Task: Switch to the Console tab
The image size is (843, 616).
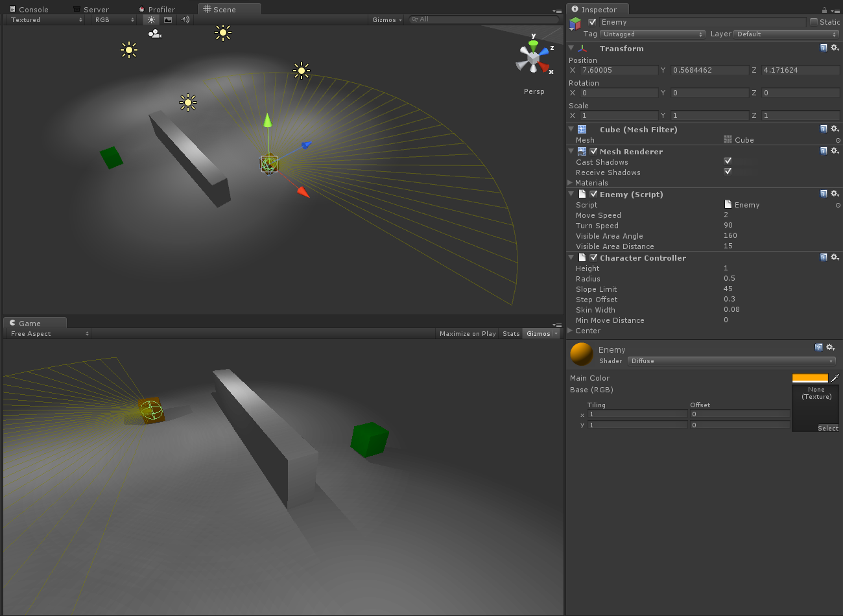Action: pyautogui.click(x=33, y=10)
